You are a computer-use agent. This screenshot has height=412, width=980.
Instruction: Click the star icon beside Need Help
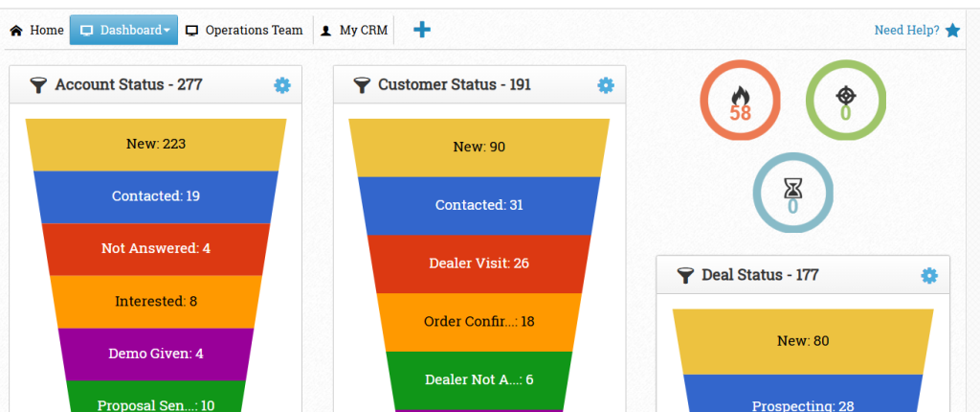point(952,30)
